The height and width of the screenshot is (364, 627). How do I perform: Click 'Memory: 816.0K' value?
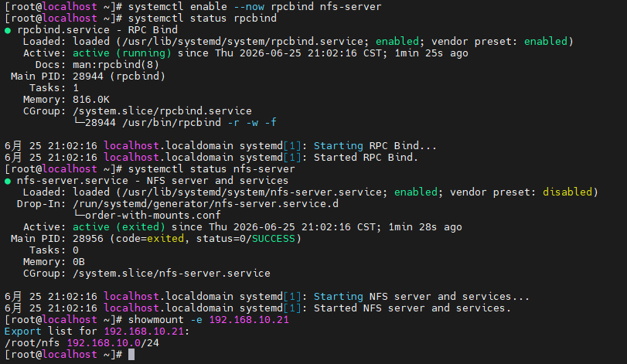point(90,100)
